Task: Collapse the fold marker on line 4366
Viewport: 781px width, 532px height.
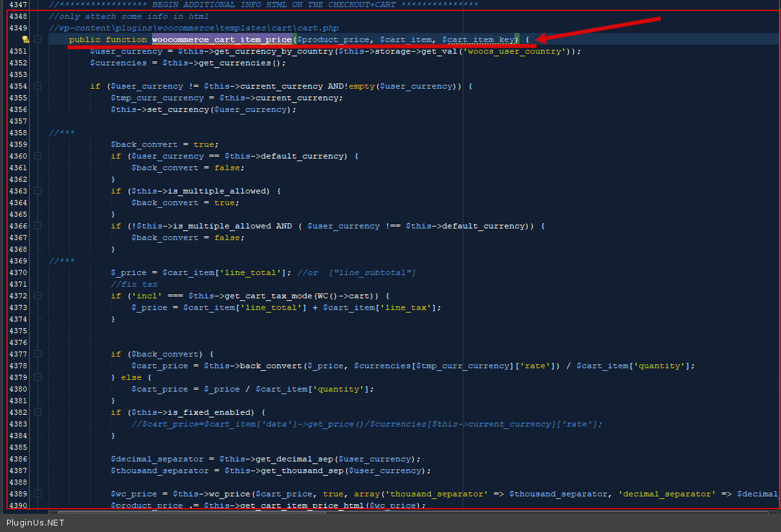Action: 38,226
